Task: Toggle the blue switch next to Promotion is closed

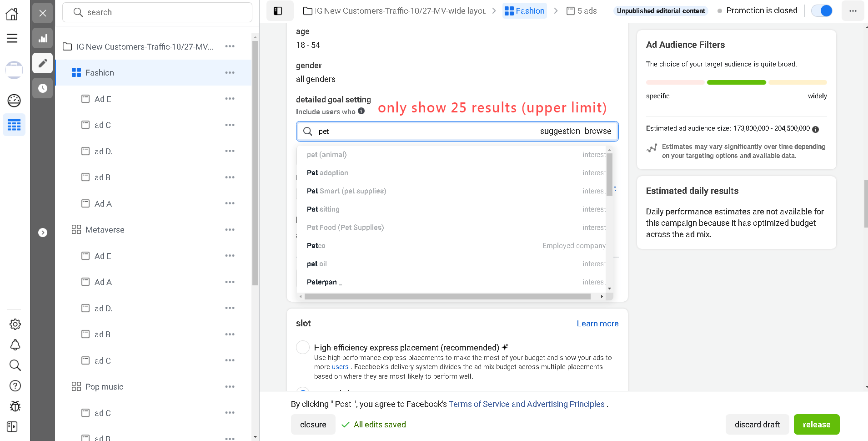Action: (821, 10)
